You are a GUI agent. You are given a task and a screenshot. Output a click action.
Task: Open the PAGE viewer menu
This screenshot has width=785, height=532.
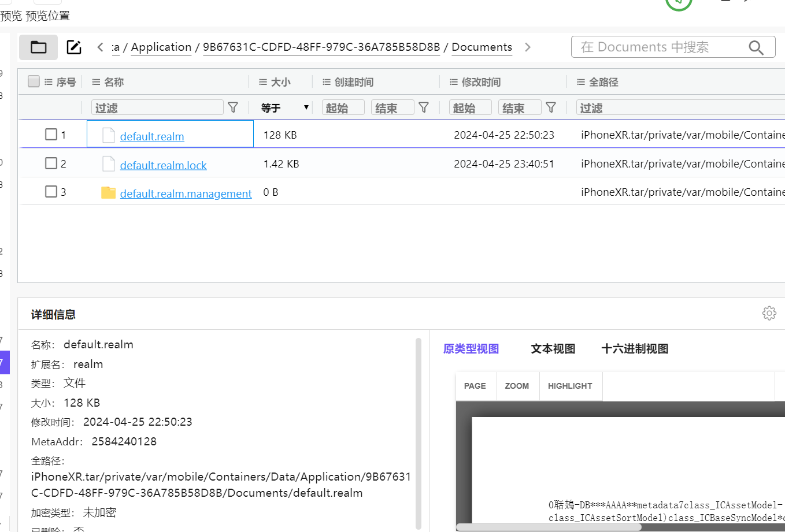(x=475, y=386)
